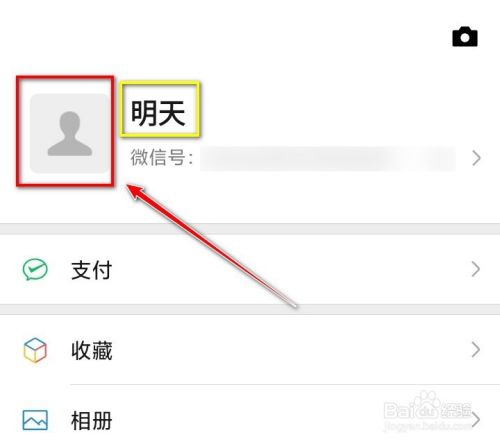Tap the colorful cube 收藏 icon
Screen dimensions: 500x444
pyautogui.click(x=35, y=350)
